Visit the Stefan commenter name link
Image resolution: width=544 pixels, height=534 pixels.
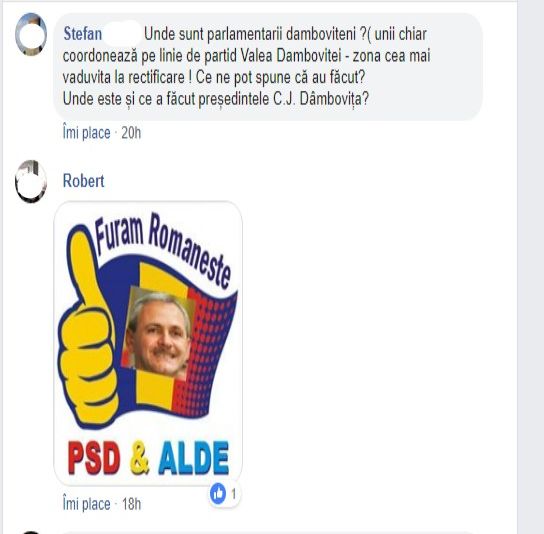pyautogui.click(x=83, y=34)
